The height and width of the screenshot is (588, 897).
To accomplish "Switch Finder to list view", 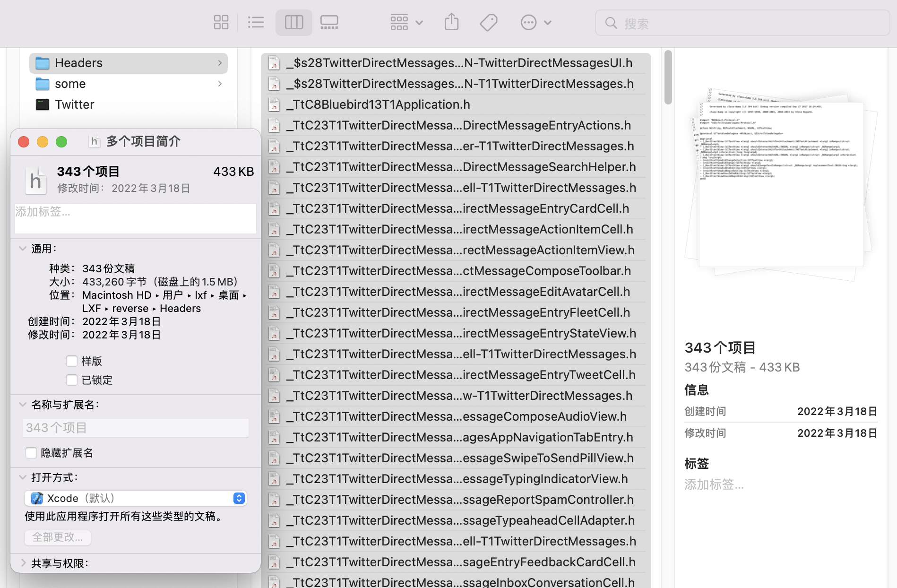I will point(256,22).
